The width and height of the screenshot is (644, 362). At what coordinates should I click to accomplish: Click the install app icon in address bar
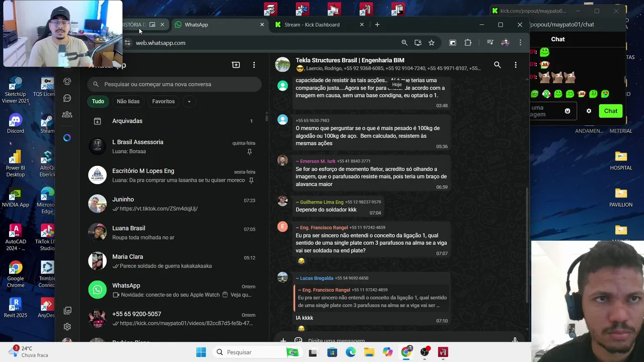(x=418, y=43)
